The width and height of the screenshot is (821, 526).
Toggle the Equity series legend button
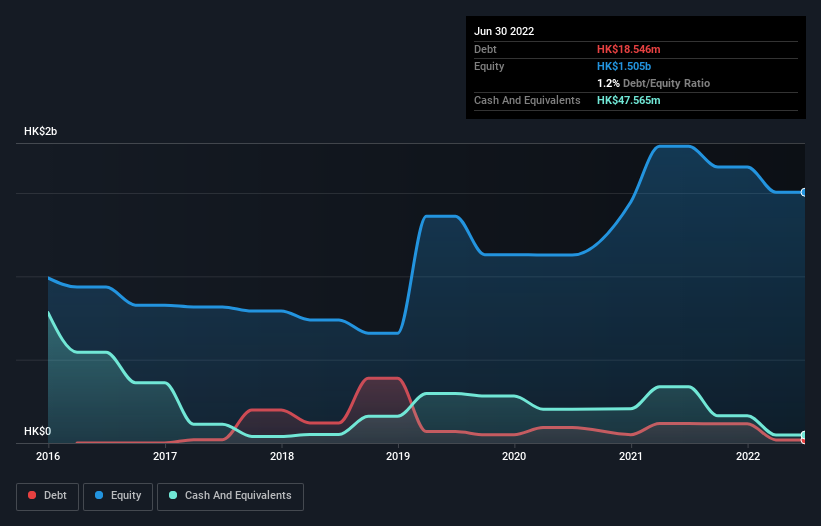click(118, 496)
